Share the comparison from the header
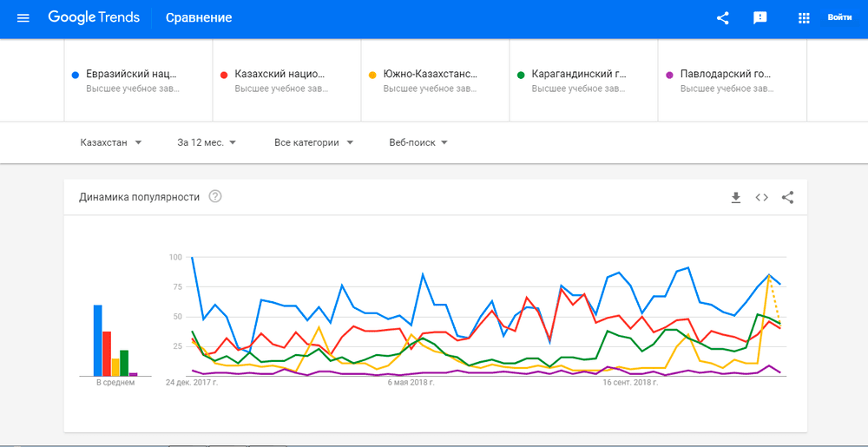Viewport: 868px width, 447px height. (x=722, y=18)
